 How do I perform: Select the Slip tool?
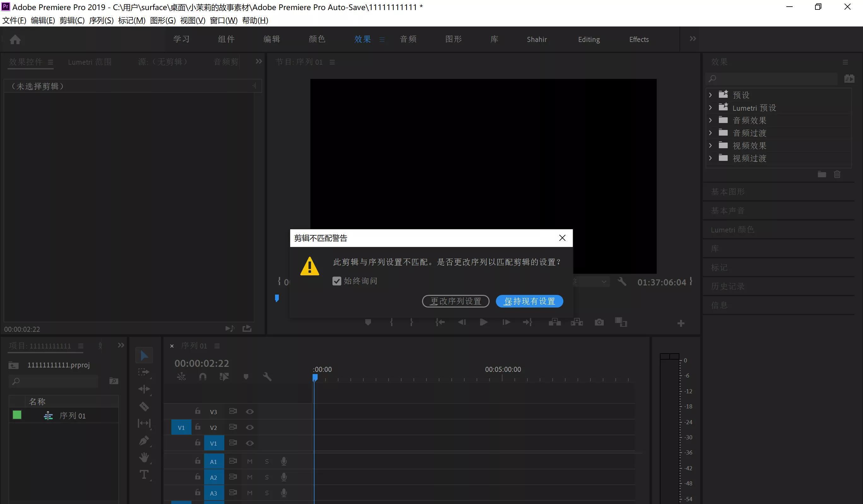coord(144,424)
